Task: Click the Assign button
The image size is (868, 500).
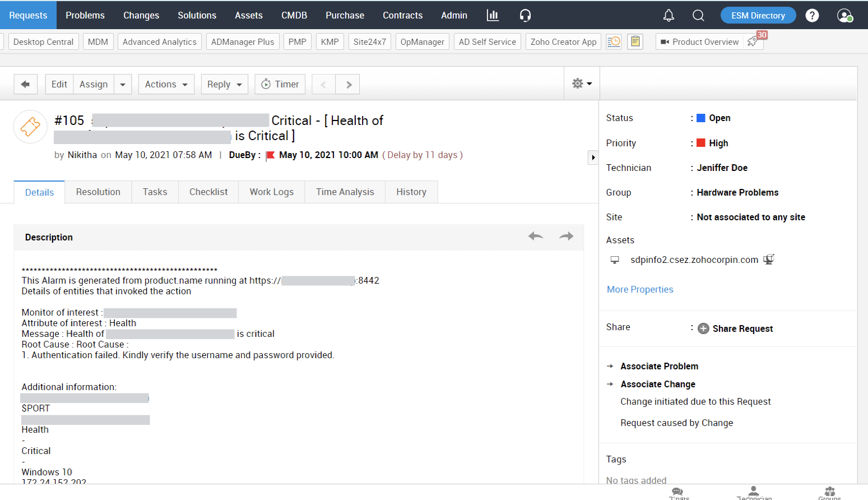Action: (x=94, y=84)
